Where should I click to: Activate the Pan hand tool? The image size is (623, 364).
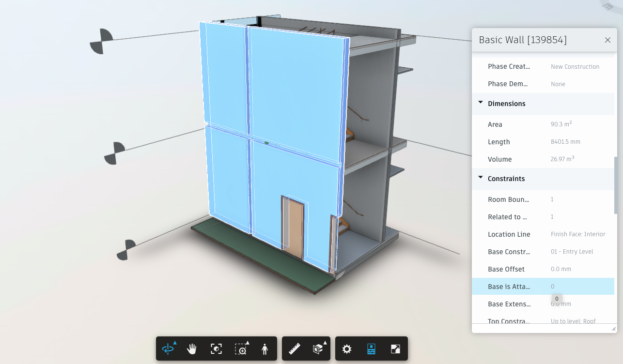(192, 349)
